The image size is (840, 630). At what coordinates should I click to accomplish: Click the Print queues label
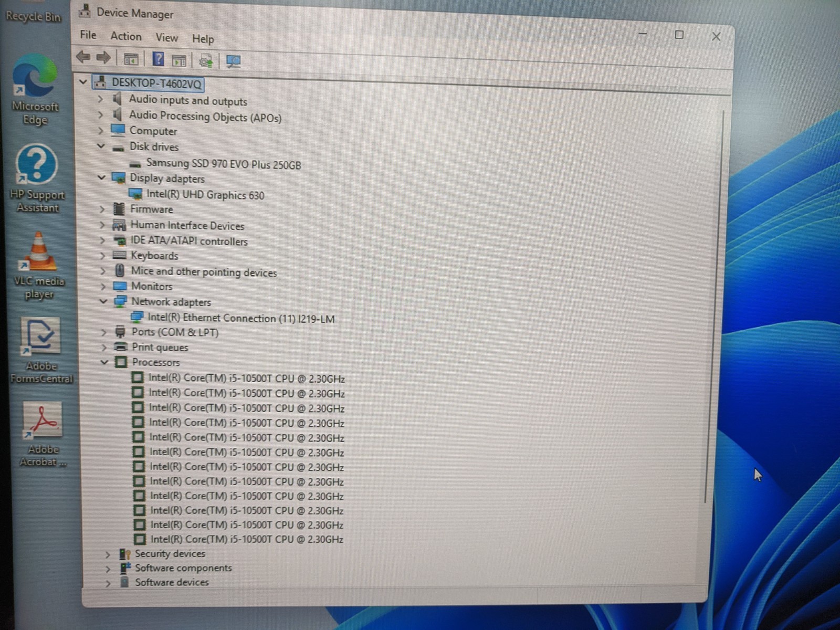tap(160, 347)
